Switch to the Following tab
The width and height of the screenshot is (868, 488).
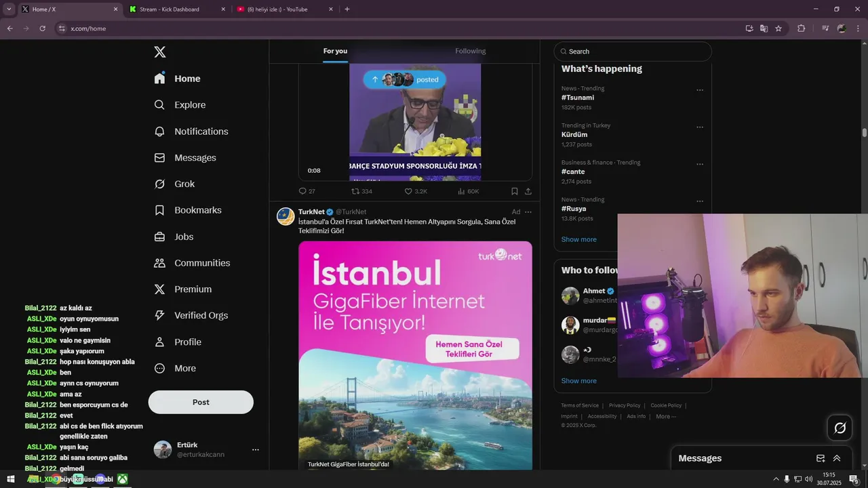coord(471,51)
